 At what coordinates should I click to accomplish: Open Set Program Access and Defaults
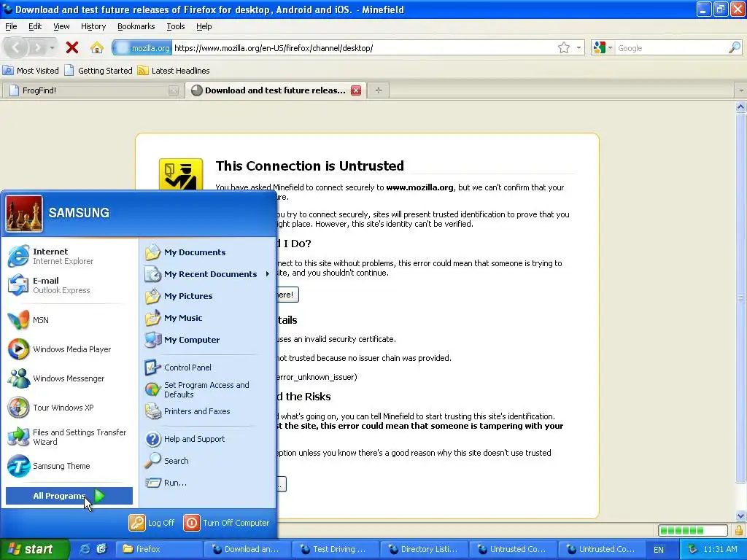(x=208, y=389)
